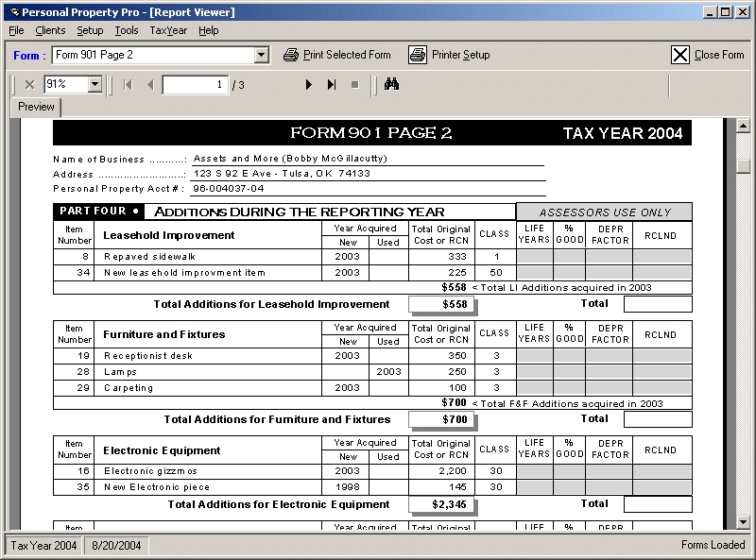Click the Printer Setup label

pos(460,55)
